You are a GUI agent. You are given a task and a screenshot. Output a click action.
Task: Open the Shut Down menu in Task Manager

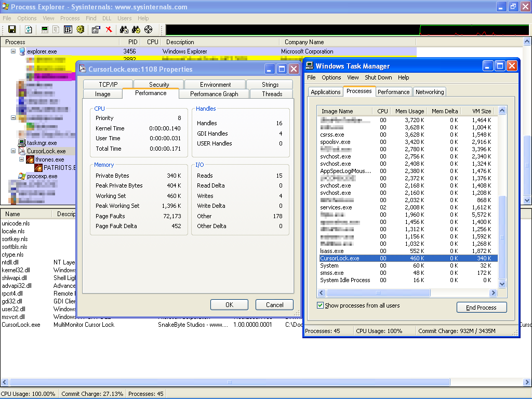tap(378, 77)
